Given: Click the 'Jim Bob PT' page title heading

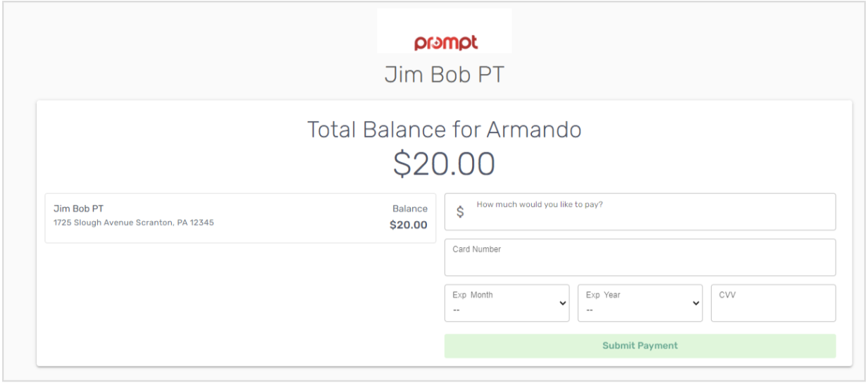Looking at the screenshot, I should pyautogui.click(x=444, y=74).
